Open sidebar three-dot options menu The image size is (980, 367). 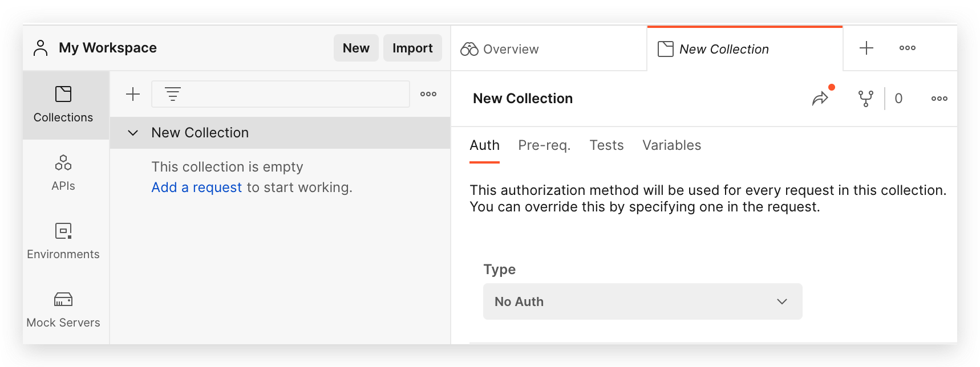[428, 94]
